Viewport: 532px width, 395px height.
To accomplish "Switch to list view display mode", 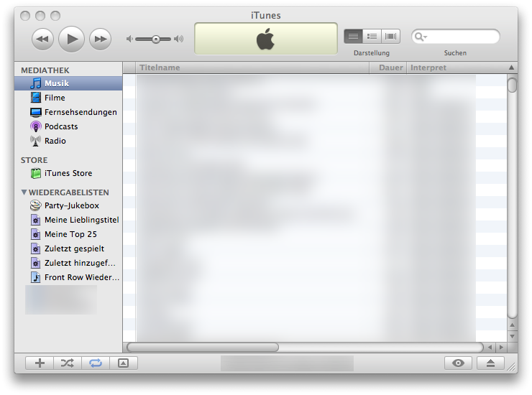I will 353,37.
